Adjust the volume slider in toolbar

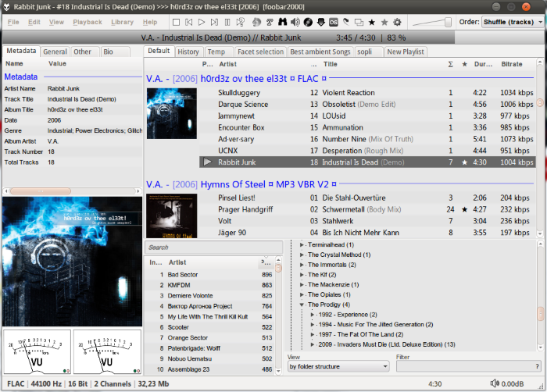448,22
